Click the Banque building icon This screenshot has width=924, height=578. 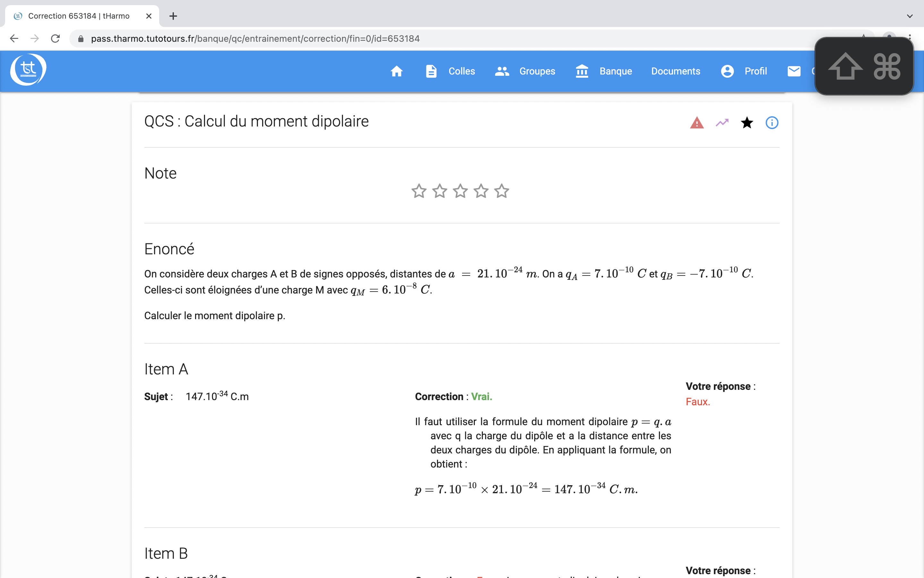pos(582,71)
